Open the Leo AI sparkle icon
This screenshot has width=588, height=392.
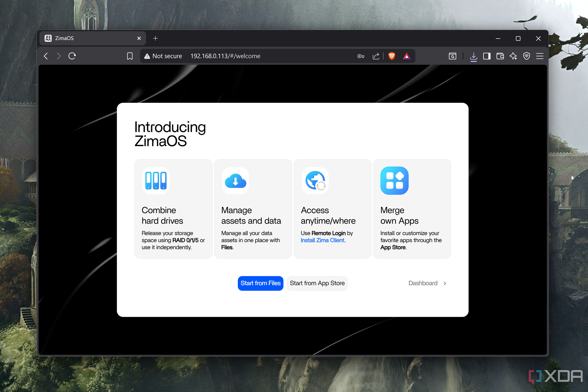(x=513, y=56)
